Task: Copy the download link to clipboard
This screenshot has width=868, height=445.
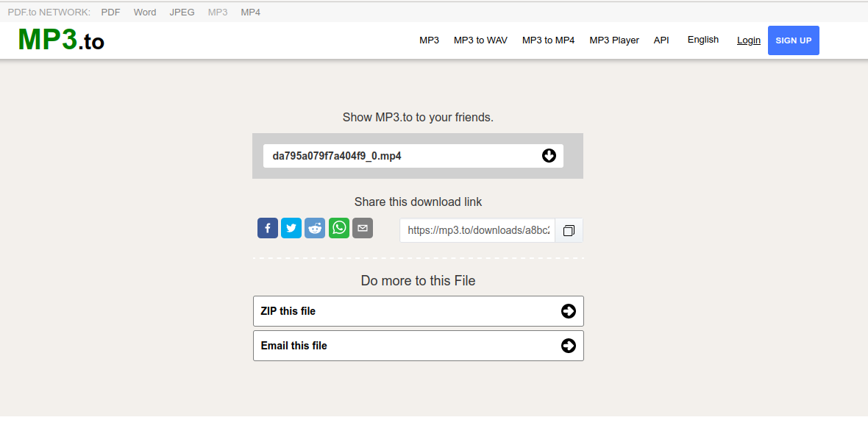Action: tap(569, 230)
